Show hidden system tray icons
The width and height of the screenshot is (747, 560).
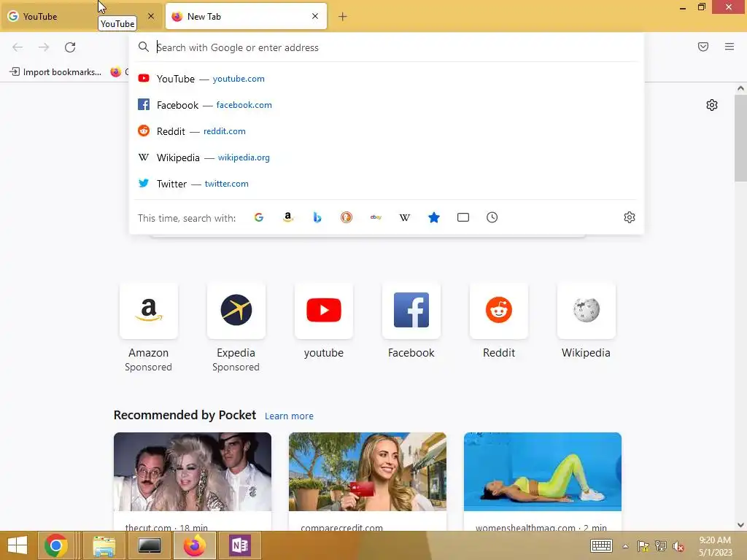tap(625, 546)
